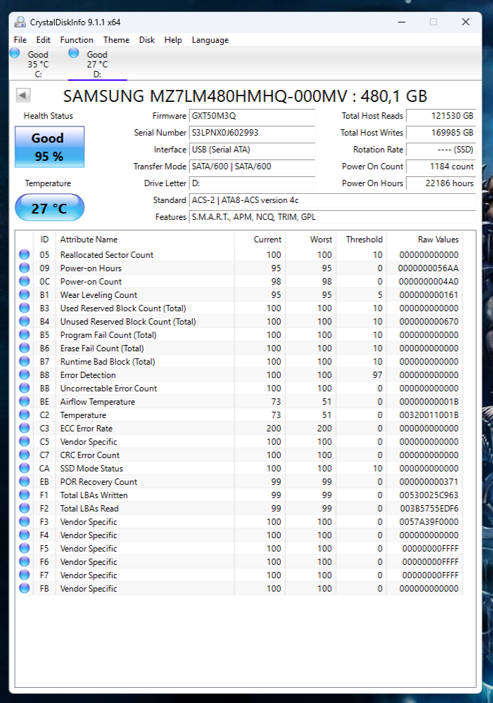The image size is (493, 703).
Task: Click status icon for Wear Leveling Count
Action: coord(24,295)
